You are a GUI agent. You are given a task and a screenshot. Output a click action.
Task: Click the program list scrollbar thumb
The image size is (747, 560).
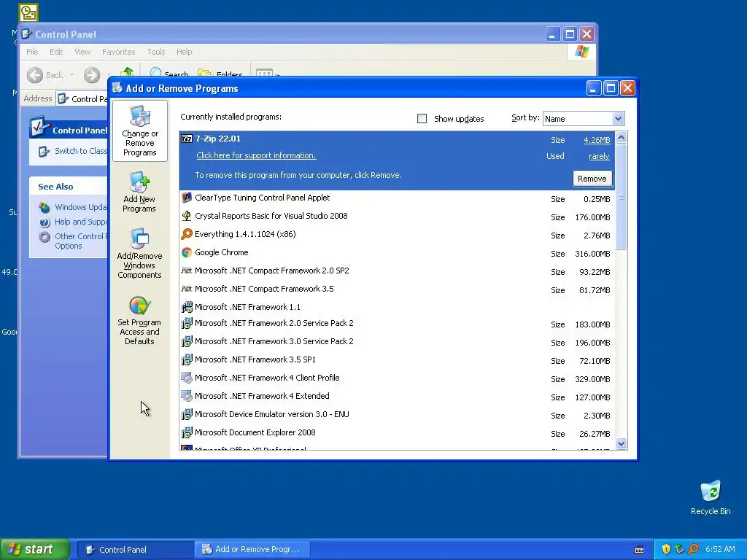[x=621, y=196]
